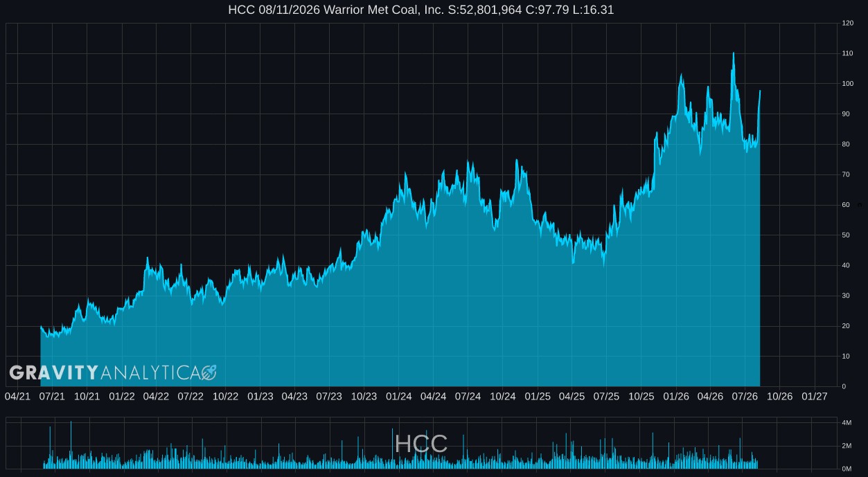868x477 pixels.
Task: Pick the 04/26 x-axis label
Action: coord(710,397)
